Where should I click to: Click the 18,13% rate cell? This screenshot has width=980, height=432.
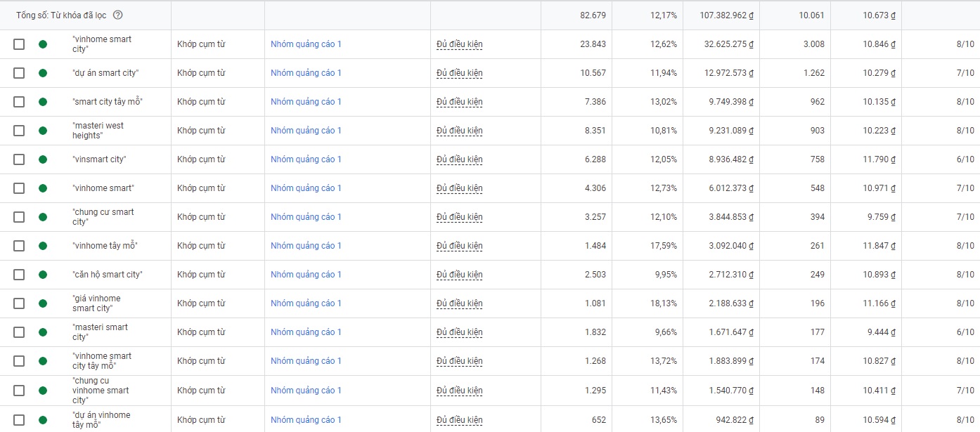pos(664,303)
